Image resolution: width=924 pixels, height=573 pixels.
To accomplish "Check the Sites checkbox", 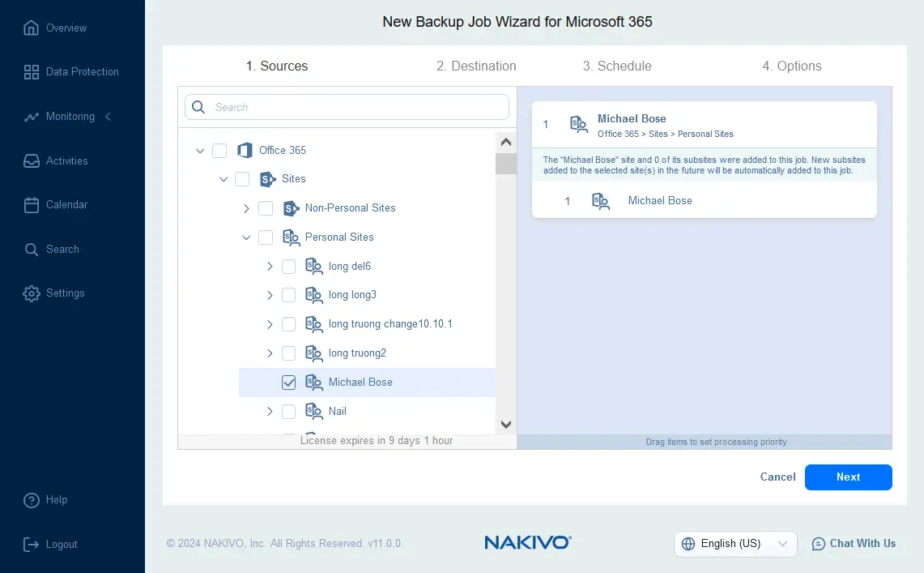I will [242, 178].
